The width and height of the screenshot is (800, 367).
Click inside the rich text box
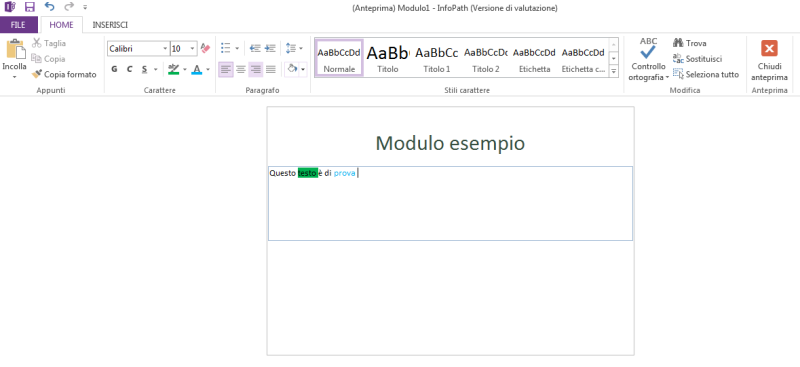[450, 203]
